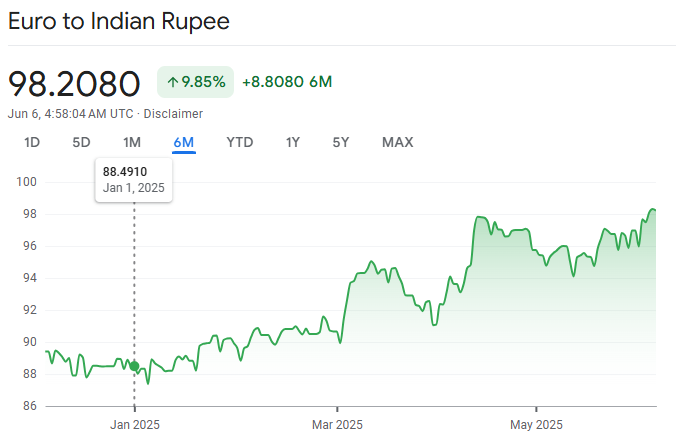Click the Mar 2025 axis label
This screenshot has width=676, height=437.
[338, 421]
